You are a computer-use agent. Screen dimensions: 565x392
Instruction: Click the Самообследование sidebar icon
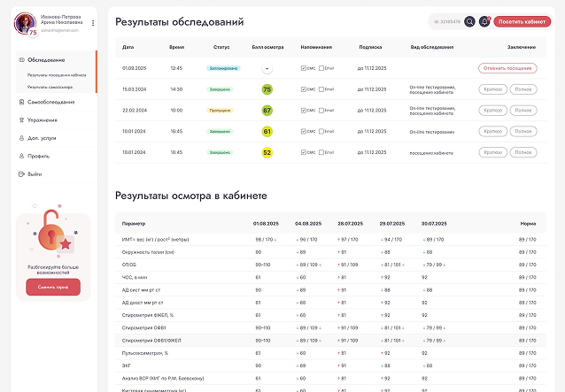click(x=21, y=102)
